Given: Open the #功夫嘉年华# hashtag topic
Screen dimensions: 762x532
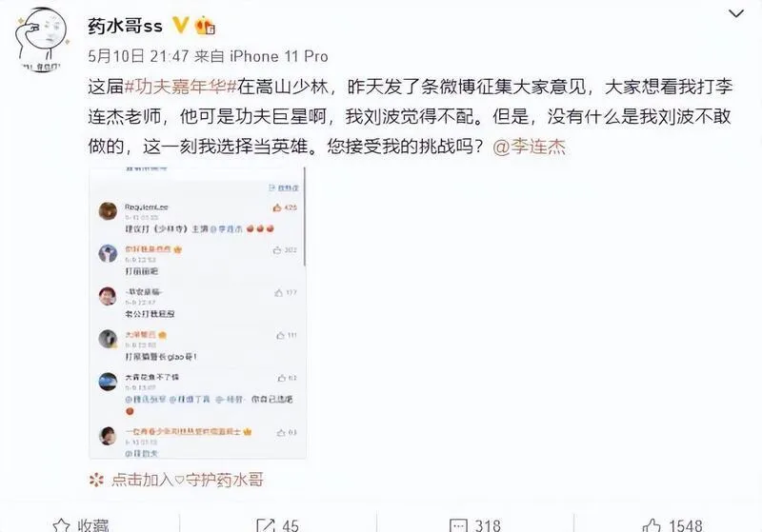Looking at the screenshot, I should [x=181, y=87].
